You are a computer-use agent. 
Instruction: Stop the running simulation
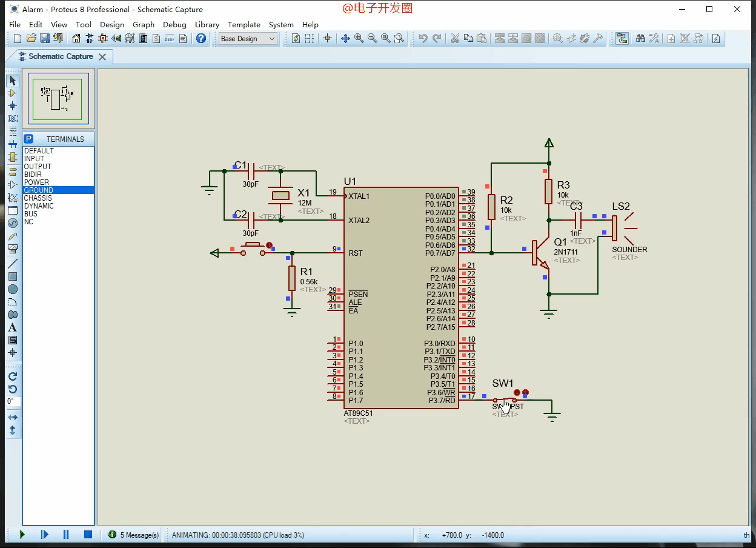click(x=88, y=535)
